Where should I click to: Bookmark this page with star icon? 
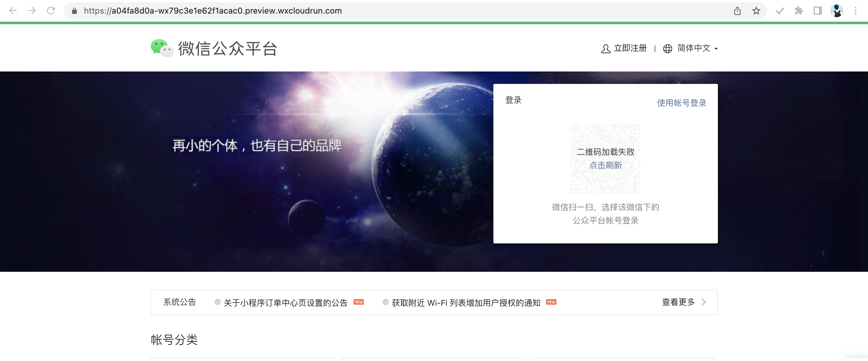(x=756, y=11)
